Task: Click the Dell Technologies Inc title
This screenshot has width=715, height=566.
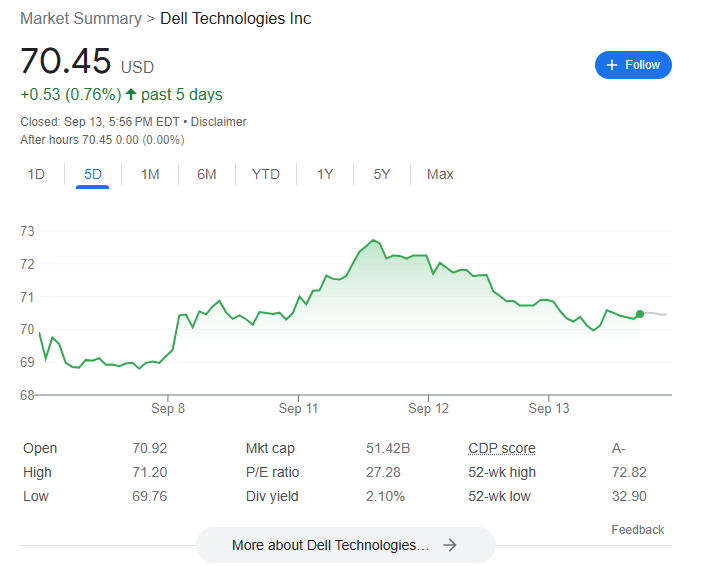Action: click(235, 19)
